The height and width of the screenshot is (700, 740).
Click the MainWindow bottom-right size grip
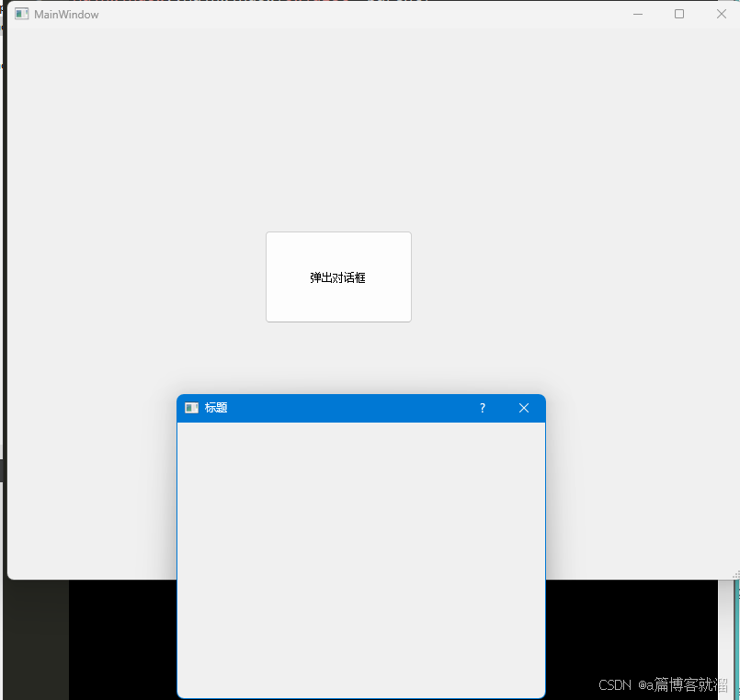[735, 574]
